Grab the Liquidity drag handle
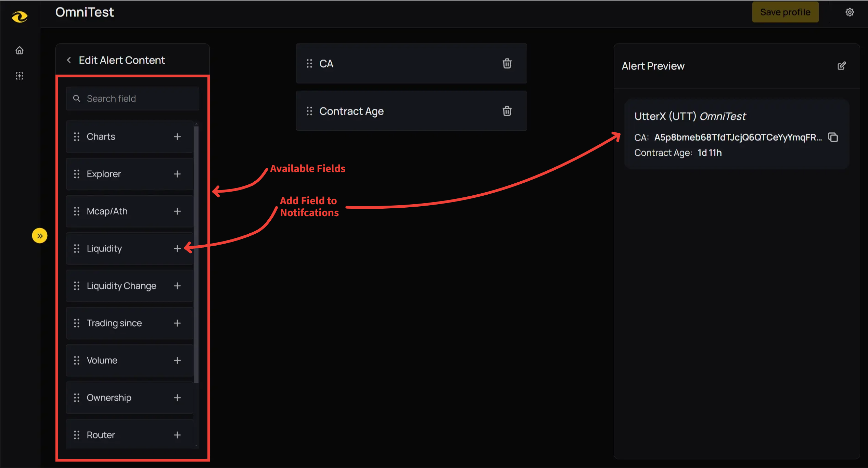 [x=77, y=248]
